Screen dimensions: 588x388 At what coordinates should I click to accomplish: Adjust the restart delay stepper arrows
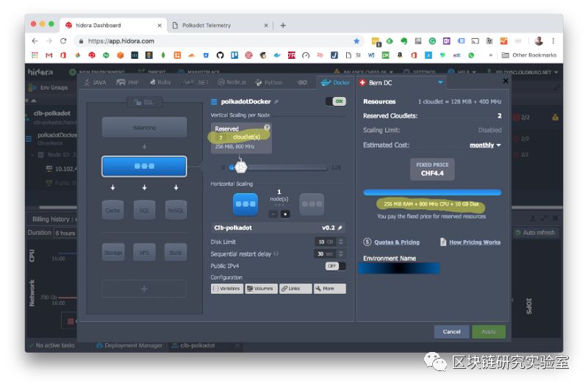tap(340, 254)
